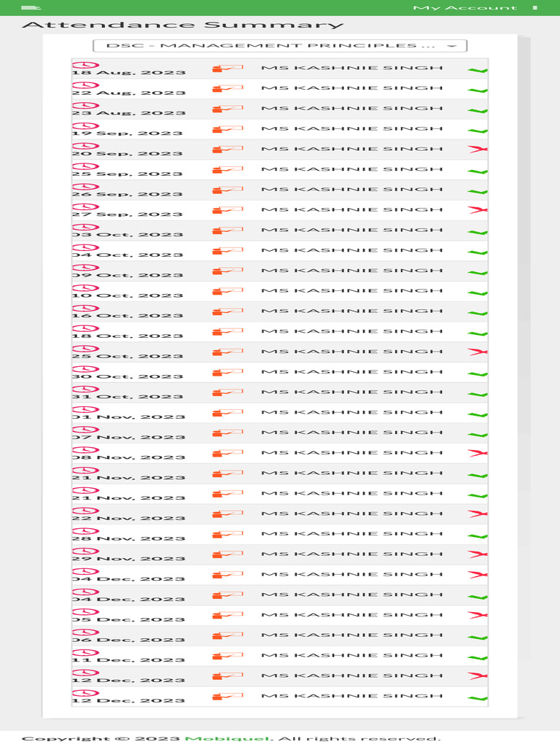The width and height of the screenshot is (560, 747).
Task: Click the orange teacher icon on 25 Sep. 2023 row
Action: pyautogui.click(x=227, y=170)
